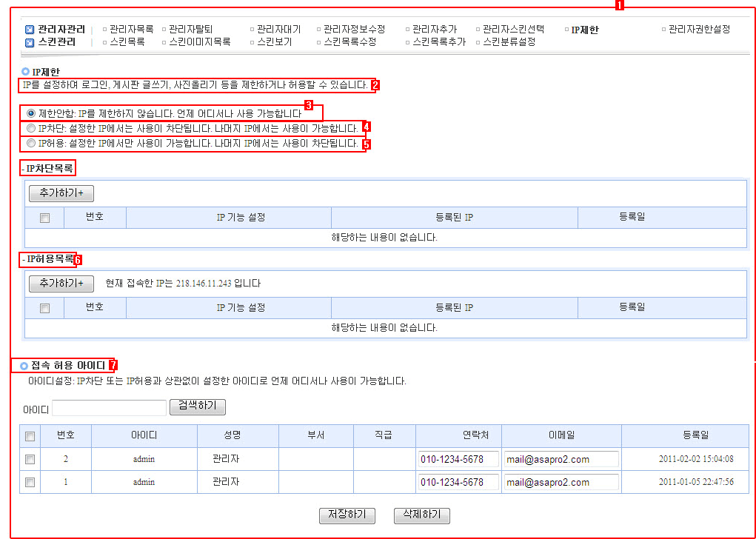Select the IP허용 radio option
This screenshot has height=539, width=756.
(31, 142)
